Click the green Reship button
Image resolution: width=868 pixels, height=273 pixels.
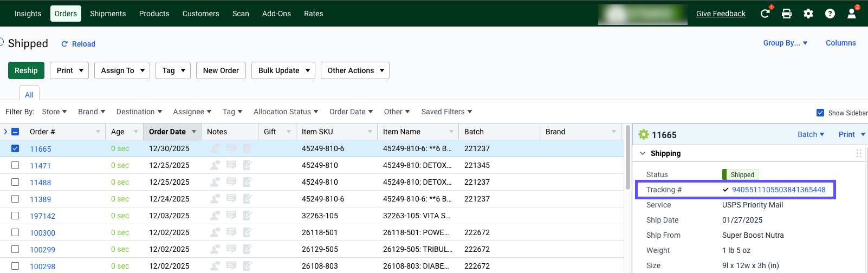(x=26, y=70)
